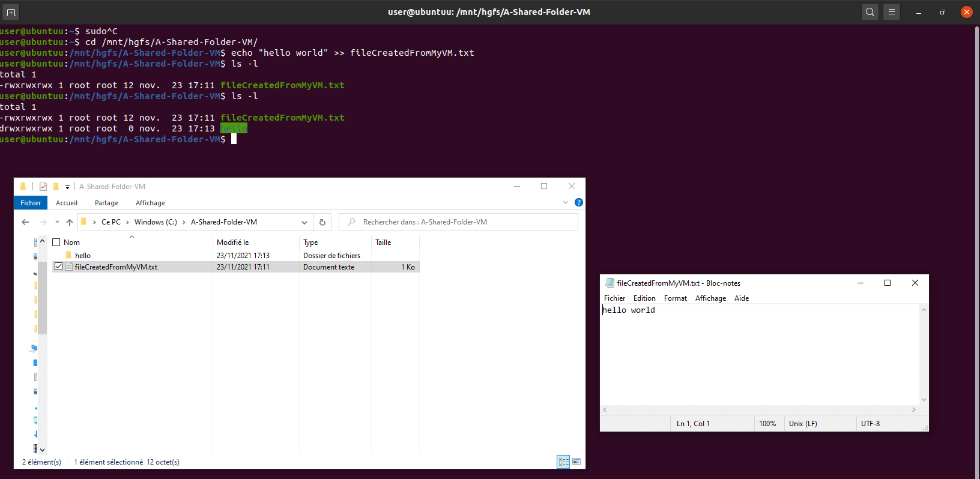Image resolution: width=980 pixels, height=479 pixels.
Task: Go up to the parent folder
Action: point(70,222)
